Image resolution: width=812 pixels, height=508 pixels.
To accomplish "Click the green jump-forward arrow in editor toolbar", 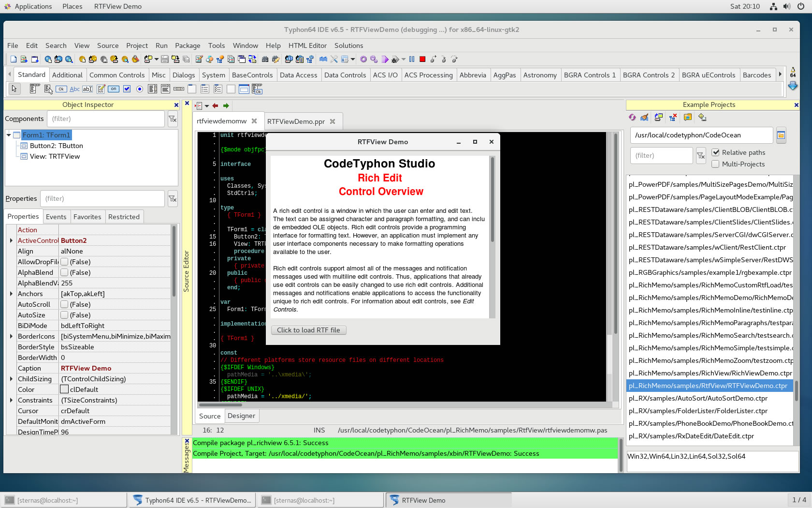I will [226, 105].
